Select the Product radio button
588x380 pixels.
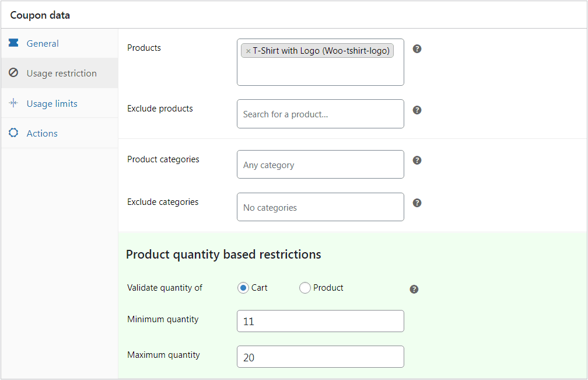305,288
